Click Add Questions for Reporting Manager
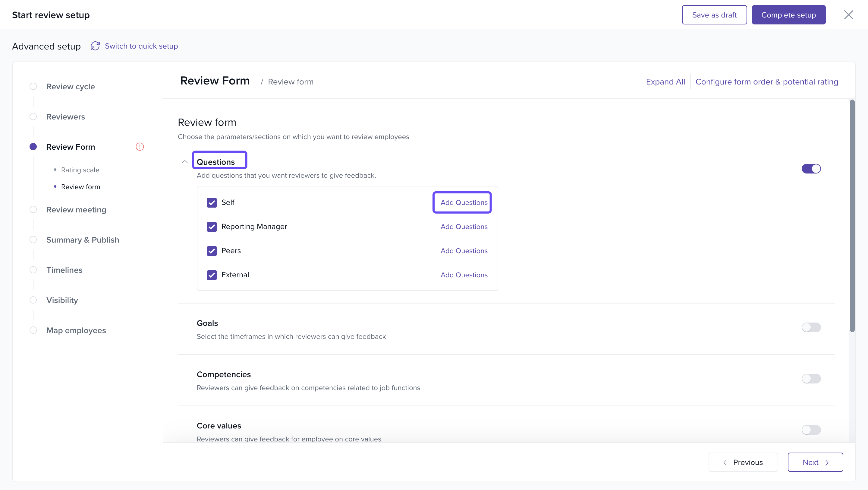The width and height of the screenshot is (868, 490). (464, 227)
